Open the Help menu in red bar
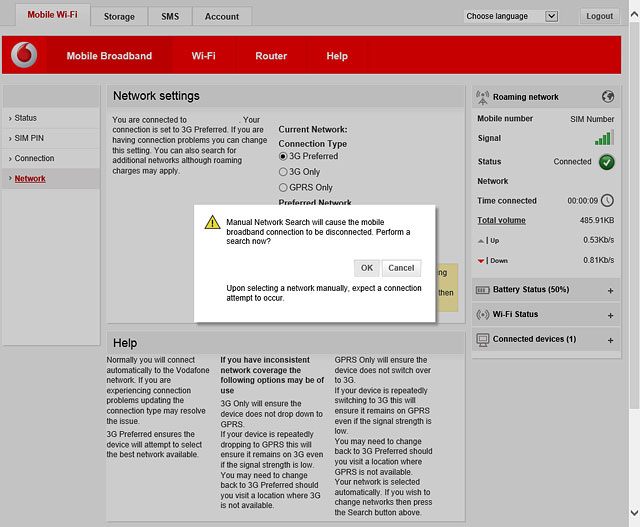 tap(337, 56)
